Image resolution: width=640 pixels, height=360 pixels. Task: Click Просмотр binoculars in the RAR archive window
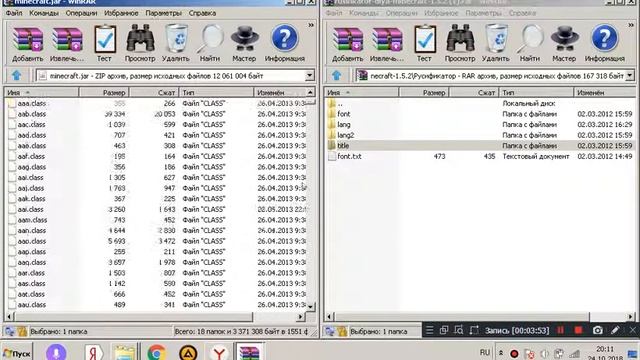point(460,43)
